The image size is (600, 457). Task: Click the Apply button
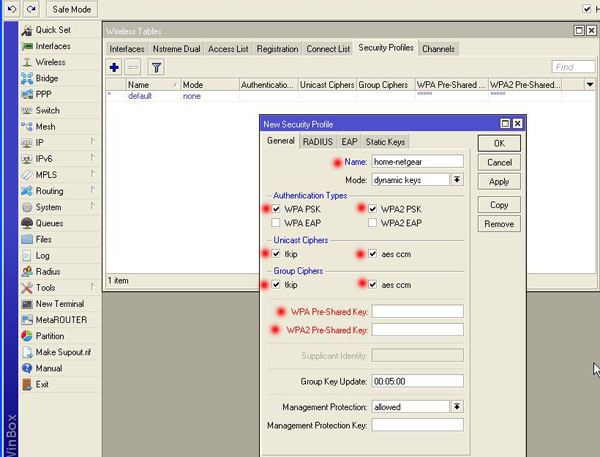pos(499,182)
